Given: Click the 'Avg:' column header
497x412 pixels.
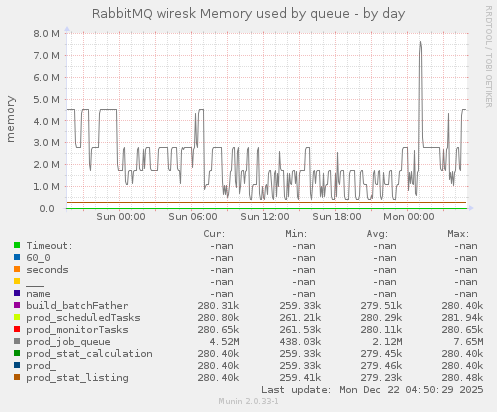Looking at the screenshot, I should pyautogui.click(x=377, y=234).
